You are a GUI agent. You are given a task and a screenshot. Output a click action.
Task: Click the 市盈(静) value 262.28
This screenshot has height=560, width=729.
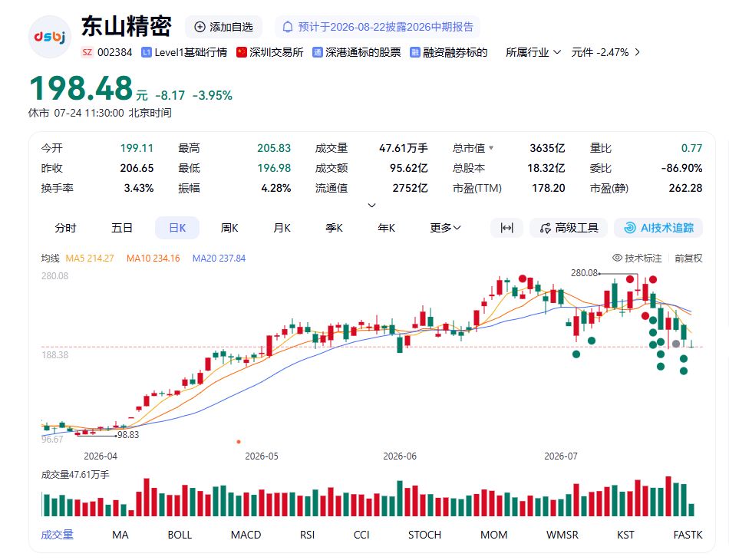(685, 188)
